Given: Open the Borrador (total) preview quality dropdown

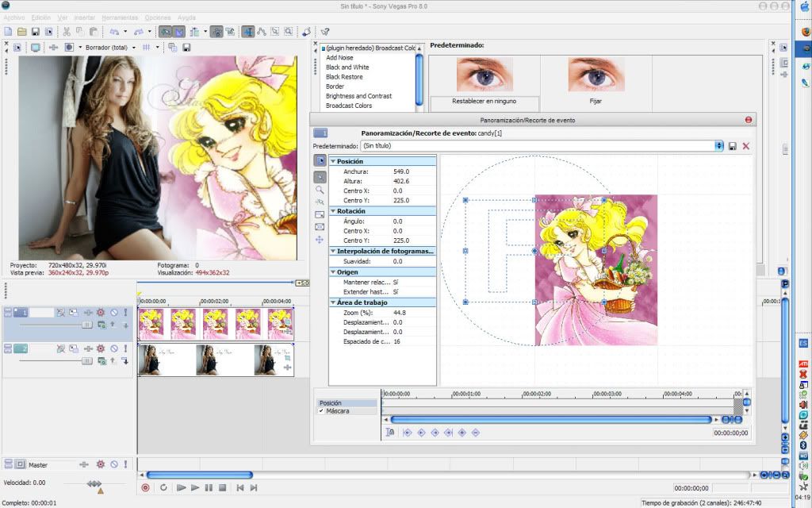Looking at the screenshot, I should tap(133, 48).
